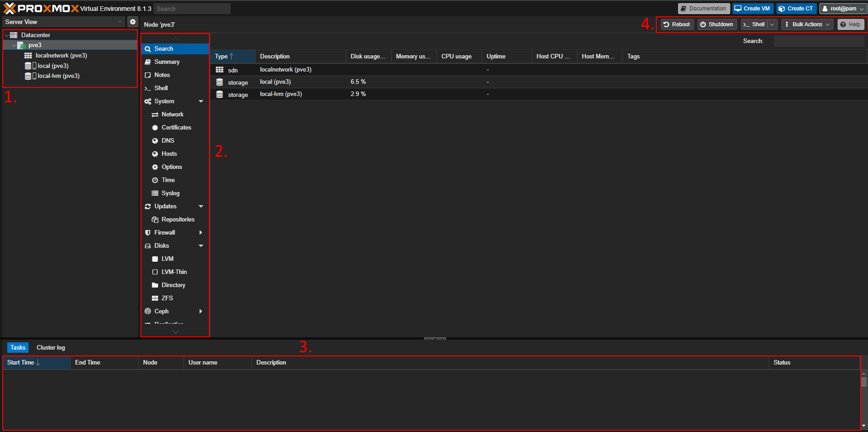The width and height of the screenshot is (868, 432).
Task: Open the Syslog menu item
Action: pyautogui.click(x=175, y=193)
